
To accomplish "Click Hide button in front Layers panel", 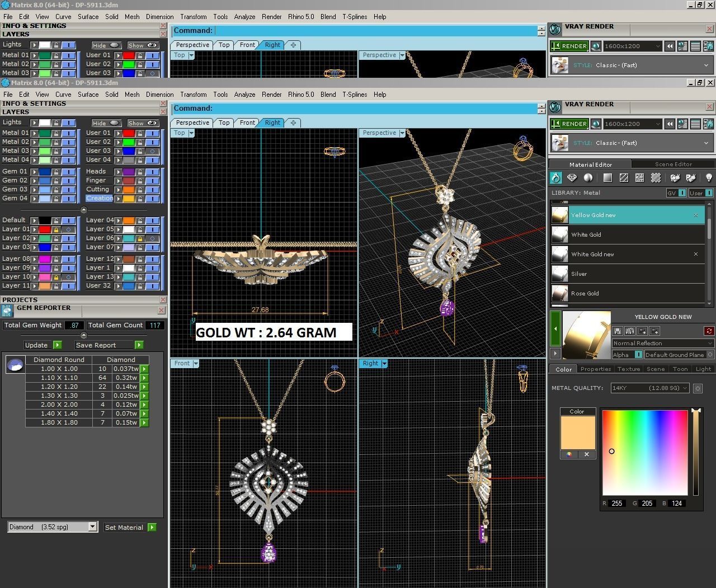I will 106,123.
